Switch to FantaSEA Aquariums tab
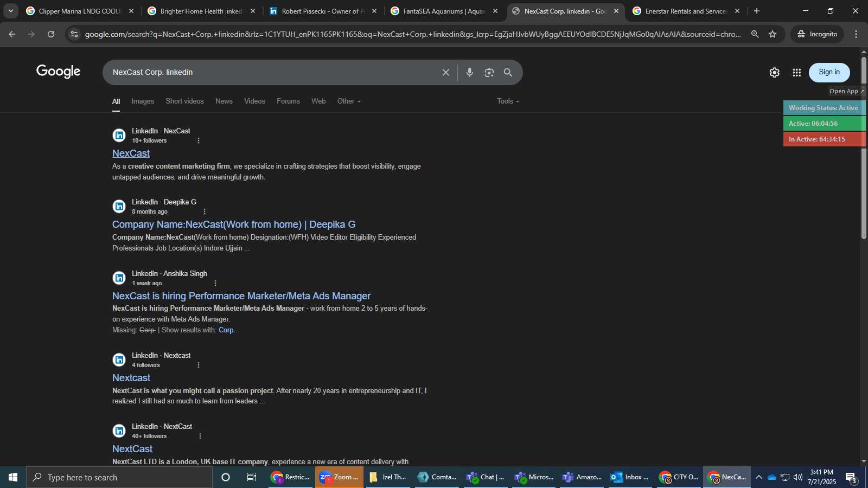868x488 pixels. [444, 11]
